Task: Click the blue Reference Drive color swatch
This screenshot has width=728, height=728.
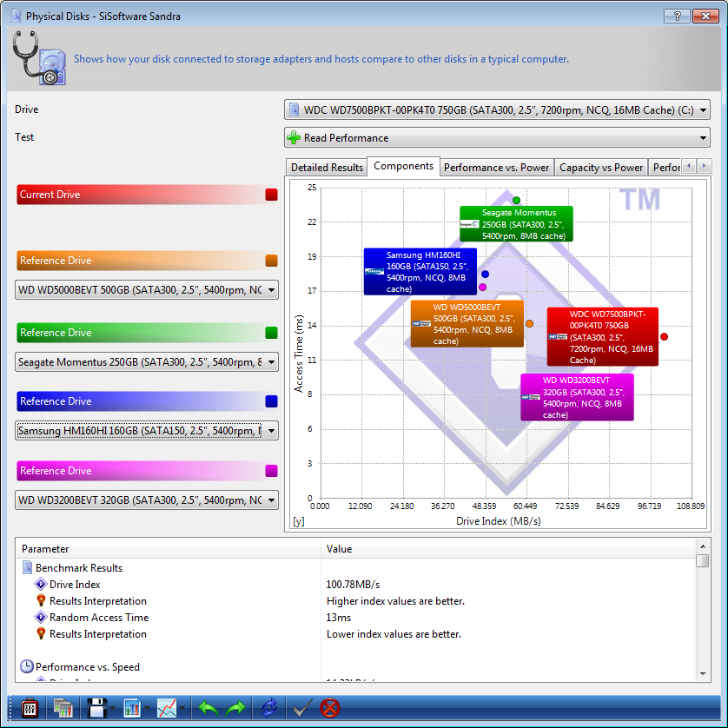Action: (271, 401)
